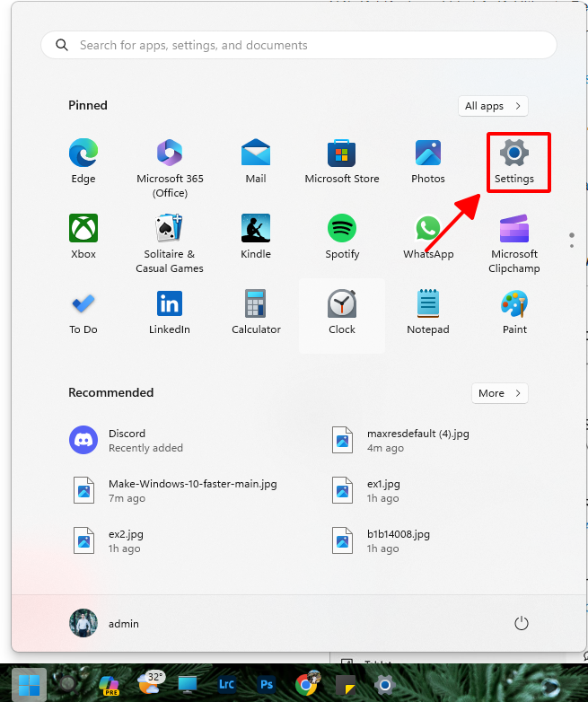Viewport: 588px width, 702px height.
Task: Open WhatsApp
Action: (x=428, y=236)
